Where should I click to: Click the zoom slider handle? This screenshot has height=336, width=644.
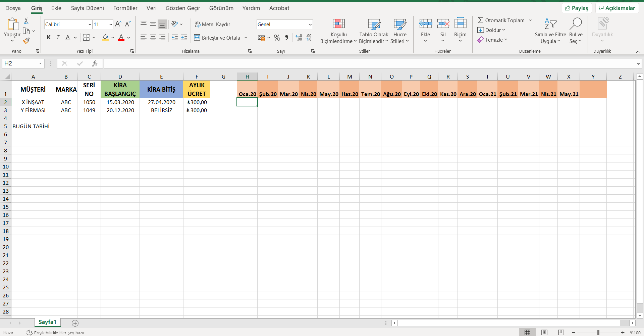[598, 333]
